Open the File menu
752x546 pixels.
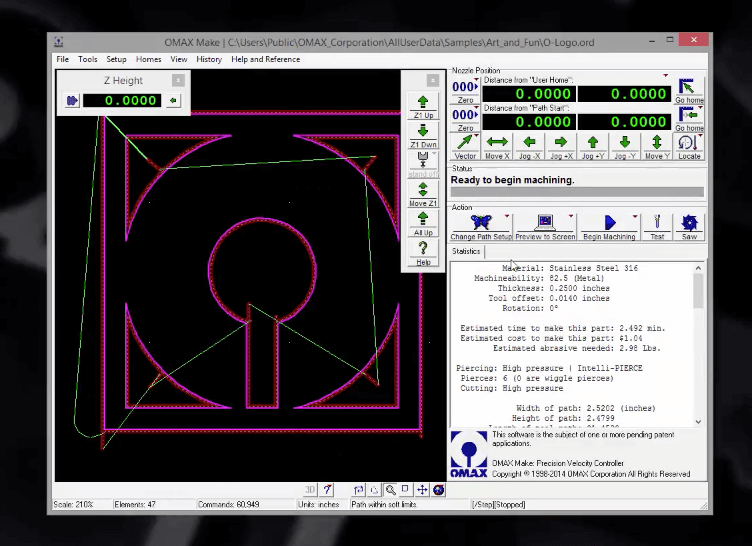(x=62, y=59)
